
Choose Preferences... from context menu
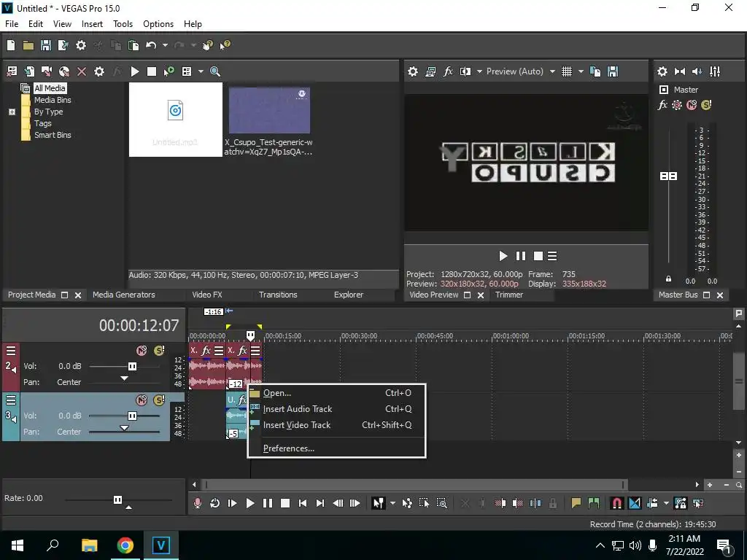click(x=336, y=448)
